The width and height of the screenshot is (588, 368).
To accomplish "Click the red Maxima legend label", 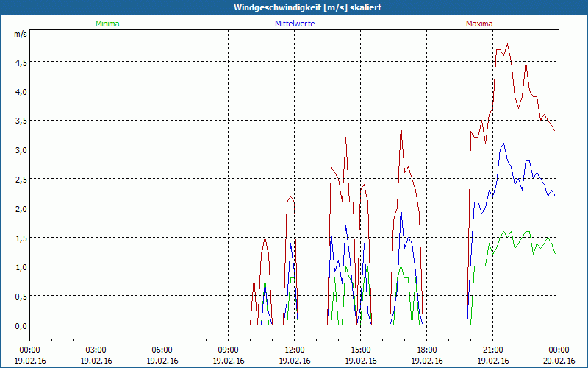I will 479,24.
